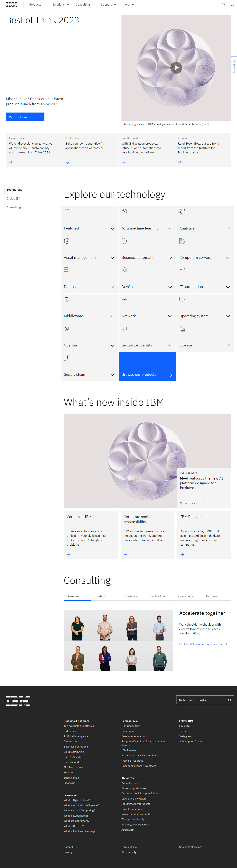Click the heart icon above Featured
Viewport: 237px width, 868px height.
[67, 212]
